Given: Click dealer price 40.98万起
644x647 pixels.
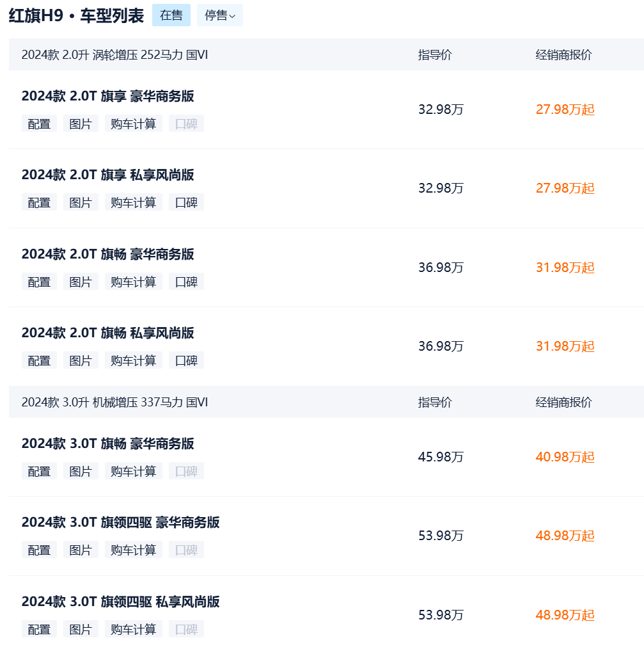Looking at the screenshot, I should tap(565, 457).
